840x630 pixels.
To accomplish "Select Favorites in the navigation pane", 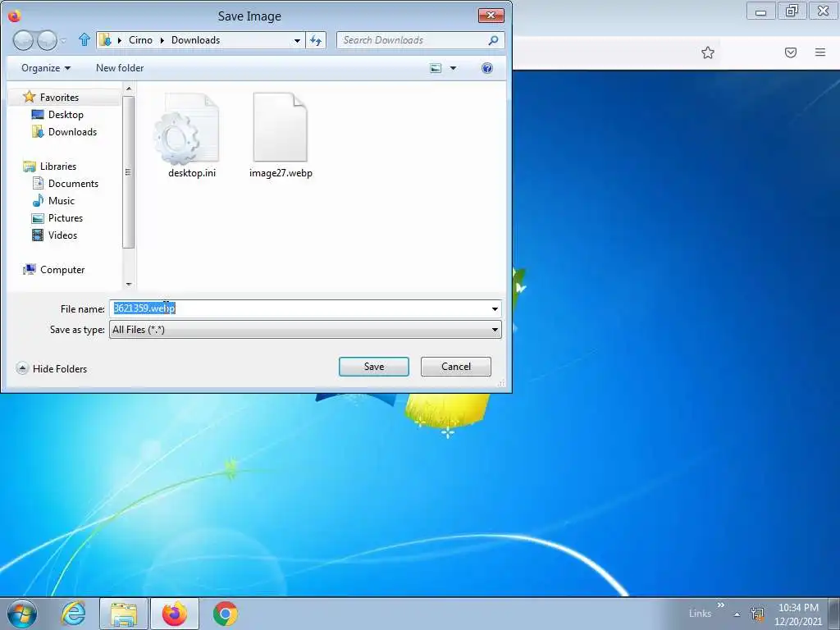I will click(59, 98).
